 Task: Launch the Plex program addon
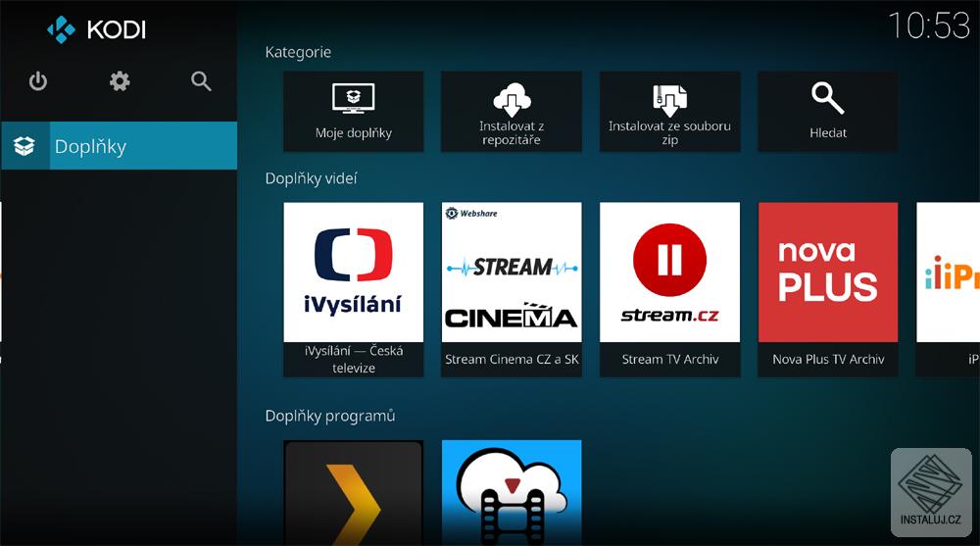(x=353, y=493)
